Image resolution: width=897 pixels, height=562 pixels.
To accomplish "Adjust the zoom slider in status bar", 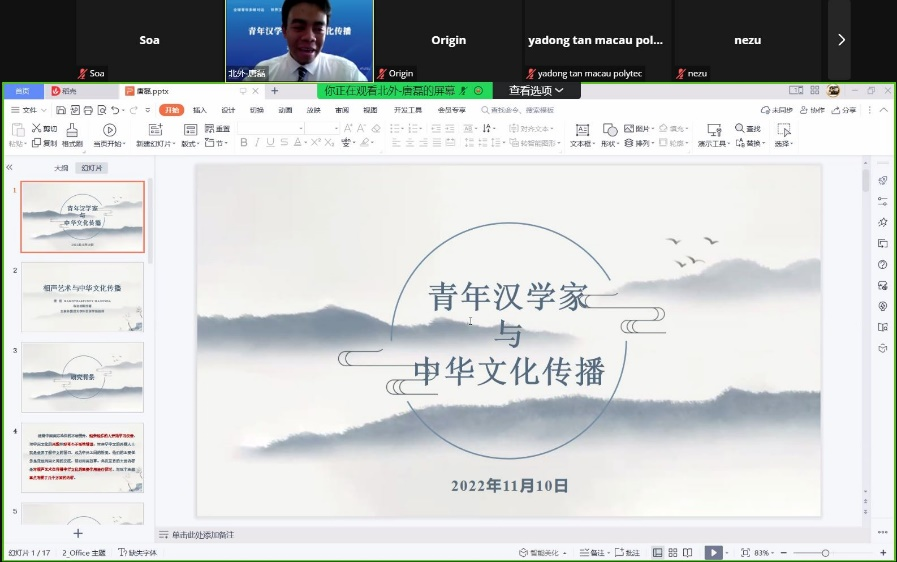I will pos(825,552).
